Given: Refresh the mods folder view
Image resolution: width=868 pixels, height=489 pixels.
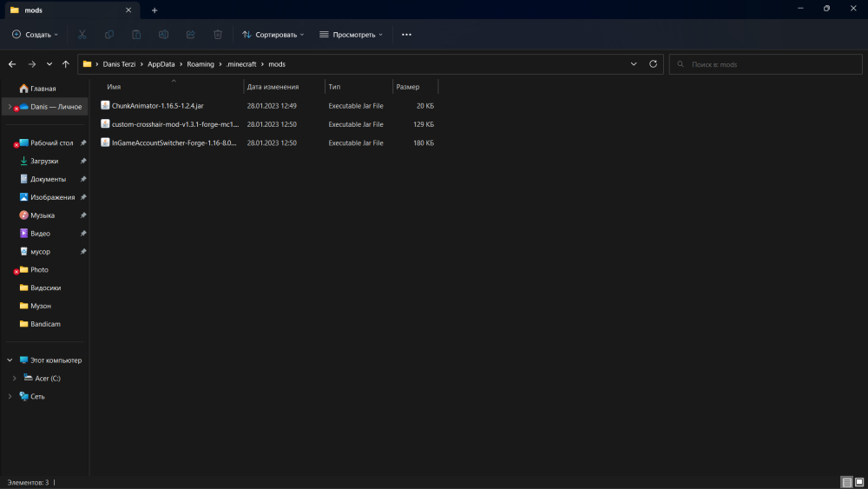Looking at the screenshot, I should (654, 64).
